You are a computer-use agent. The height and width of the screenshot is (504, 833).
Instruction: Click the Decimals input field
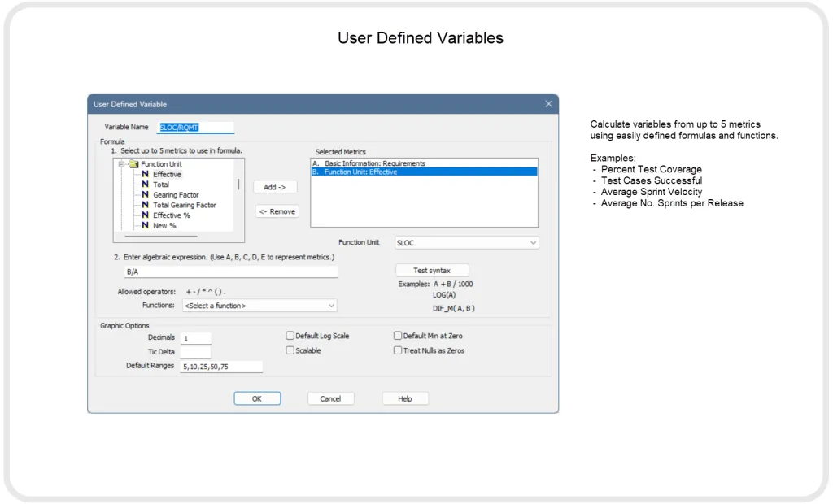tap(195, 338)
